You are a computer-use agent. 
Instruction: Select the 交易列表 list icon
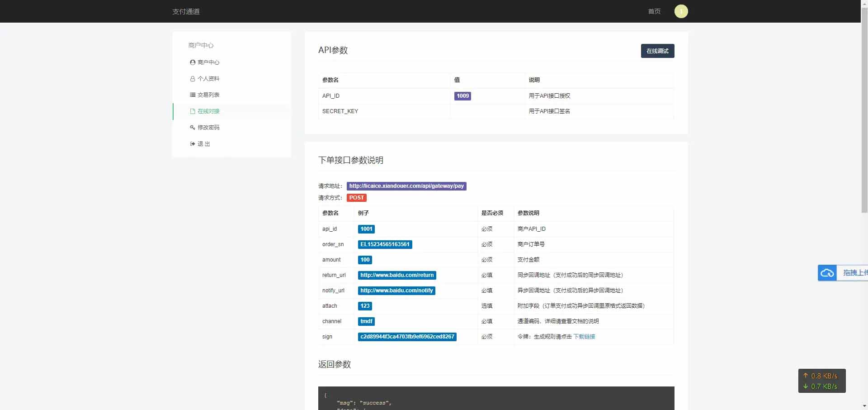(193, 95)
